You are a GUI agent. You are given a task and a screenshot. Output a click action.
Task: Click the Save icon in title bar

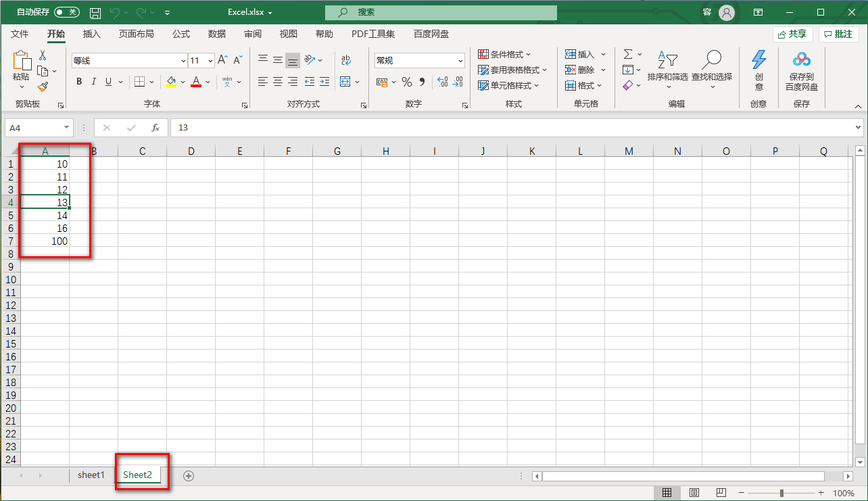coord(95,13)
